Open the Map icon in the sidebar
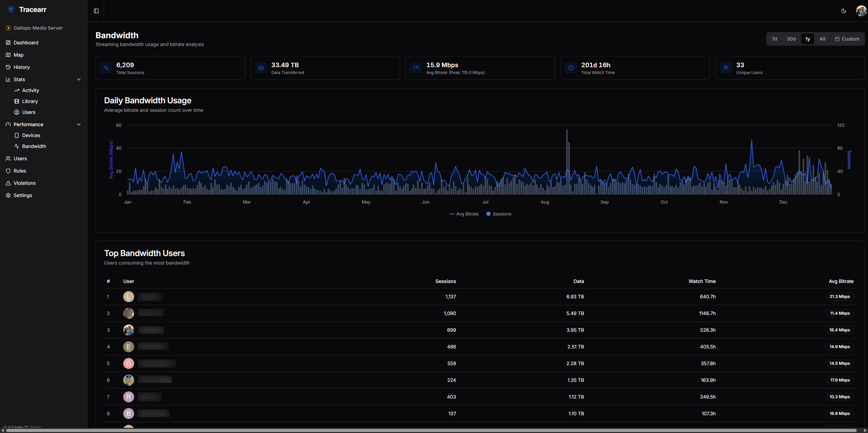This screenshot has height=433, width=868. 8,55
